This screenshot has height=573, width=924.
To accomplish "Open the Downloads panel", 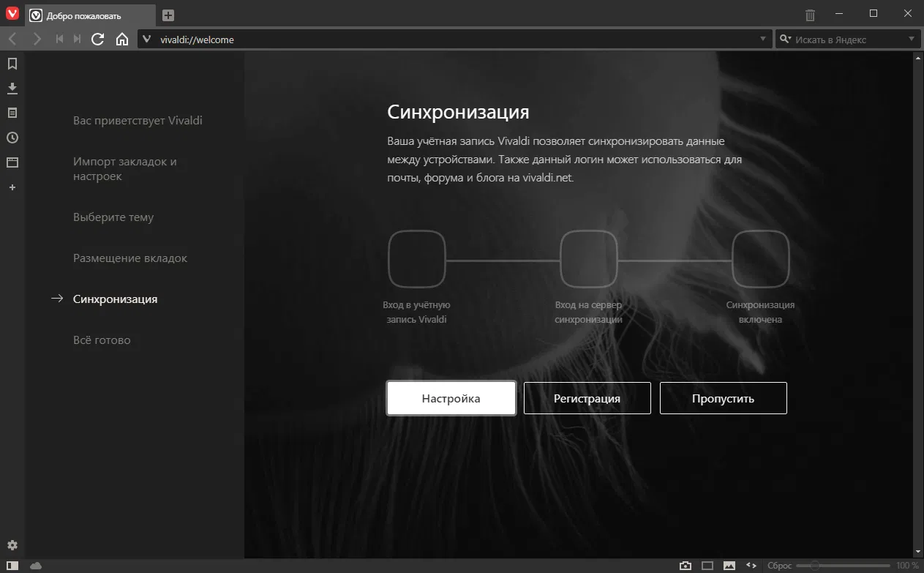I will click(x=12, y=89).
